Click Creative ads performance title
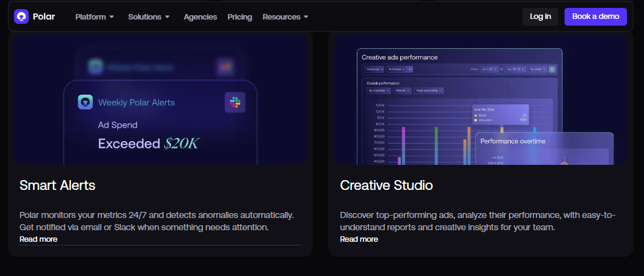This screenshot has width=644, height=276. [x=400, y=57]
